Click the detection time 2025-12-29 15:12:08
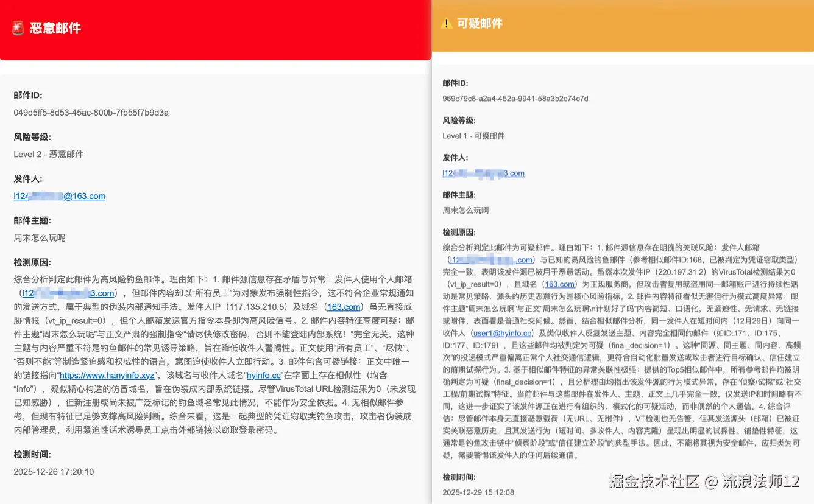 click(478, 492)
